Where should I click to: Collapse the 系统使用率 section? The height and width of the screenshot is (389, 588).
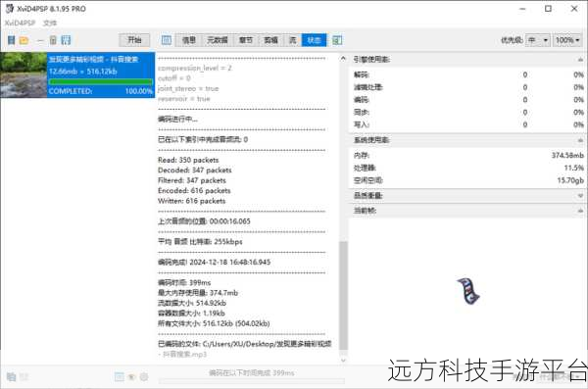pos(580,140)
